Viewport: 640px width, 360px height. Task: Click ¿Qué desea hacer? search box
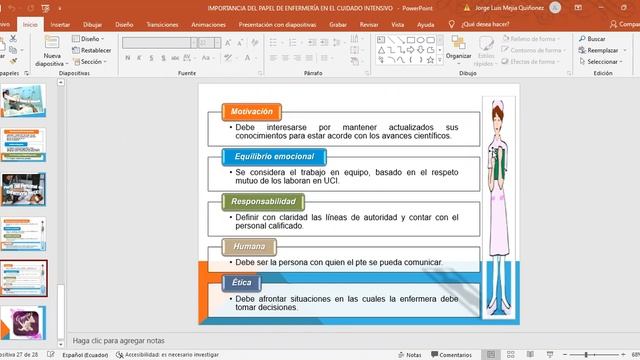tap(479, 24)
